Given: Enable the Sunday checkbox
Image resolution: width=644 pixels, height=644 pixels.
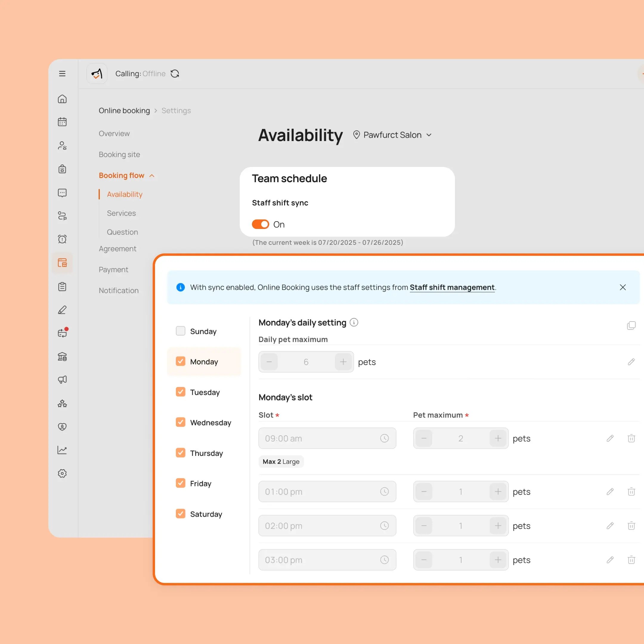Looking at the screenshot, I should tap(180, 331).
